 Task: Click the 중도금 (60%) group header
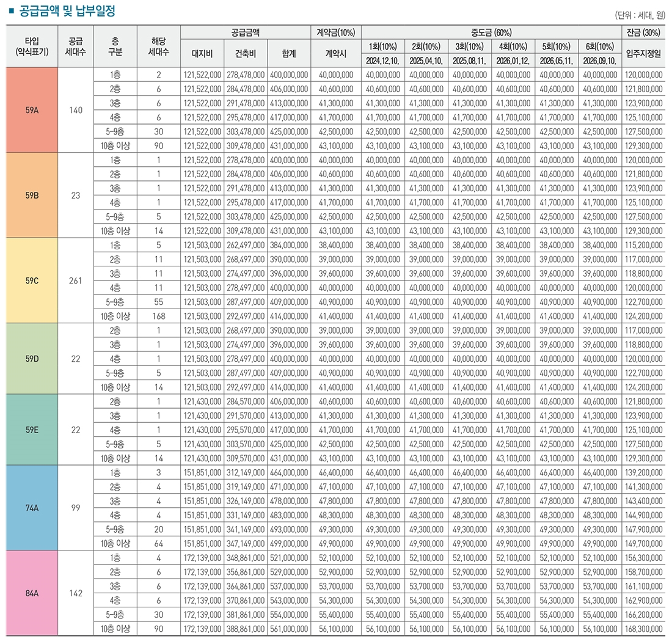492,32
